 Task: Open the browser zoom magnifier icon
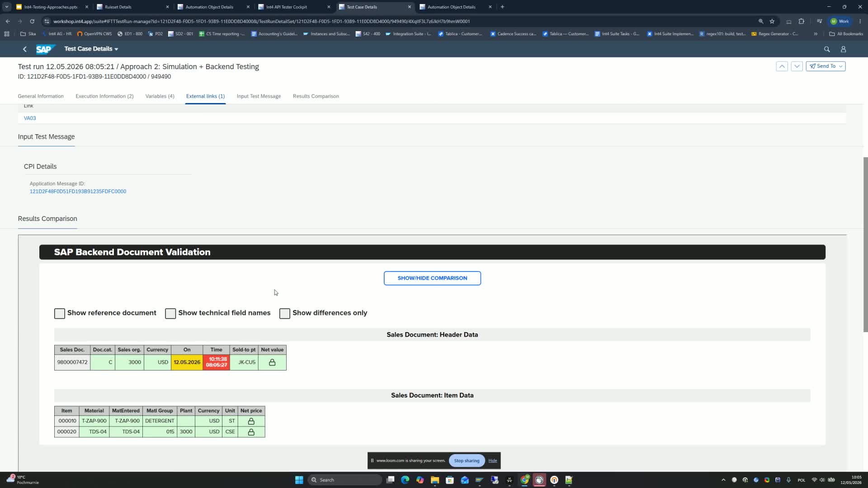pos(761,21)
